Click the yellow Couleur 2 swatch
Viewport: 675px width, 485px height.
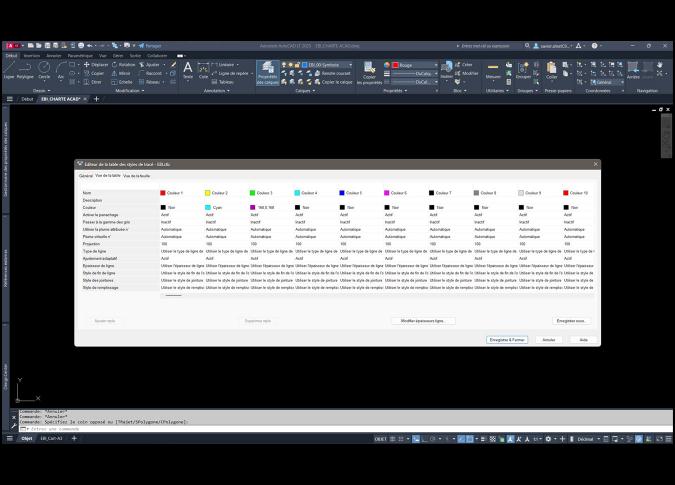coord(207,193)
